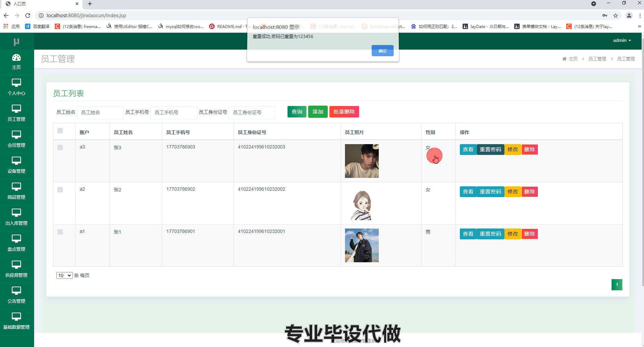Click 删除 for employee a2
This screenshot has width=644, height=347.
pos(529,192)
